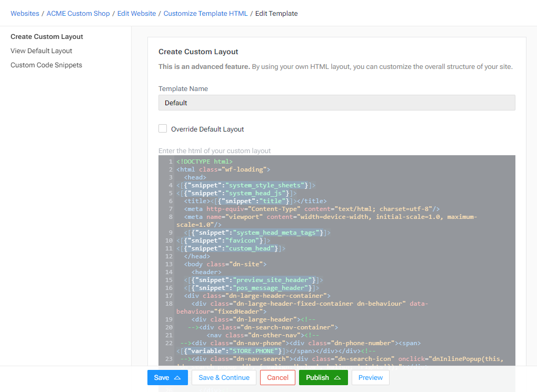Open the Save button dropdown arrow
Image resolution: width=537 pixels, height=392 pixels.
(x=177, y=378)
